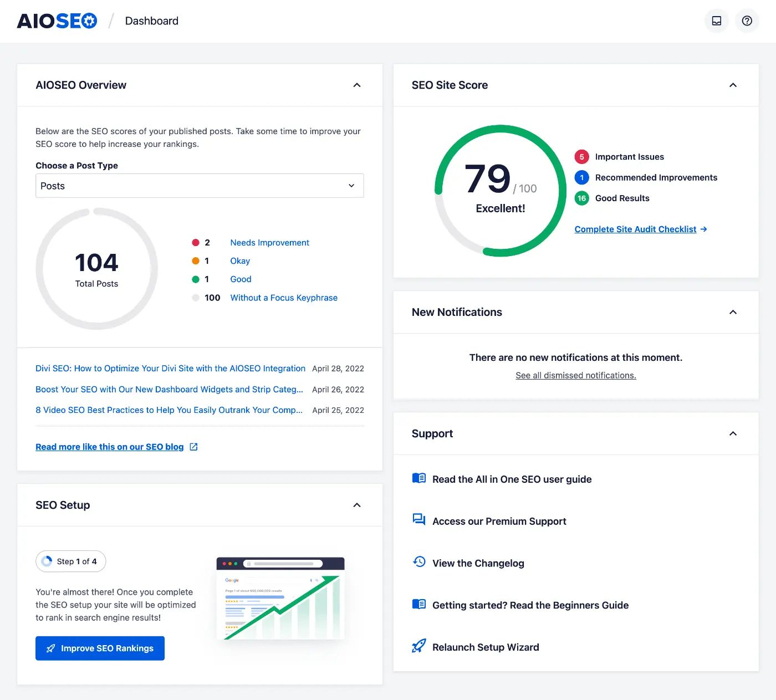Click the Relaunch Setup Wizard rocket icon
Image resolution: width=776 pixels, height=700 pixels.
click(x=419, y=646)
